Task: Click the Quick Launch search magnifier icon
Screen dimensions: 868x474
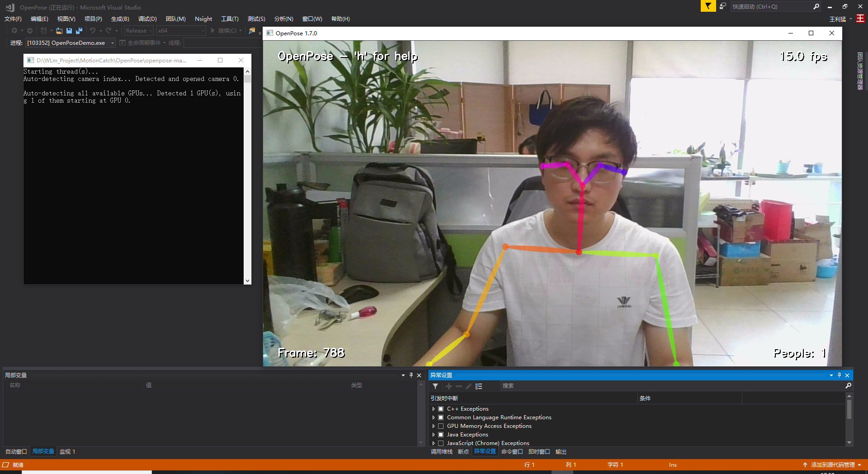Action: (x=816, y=6)
